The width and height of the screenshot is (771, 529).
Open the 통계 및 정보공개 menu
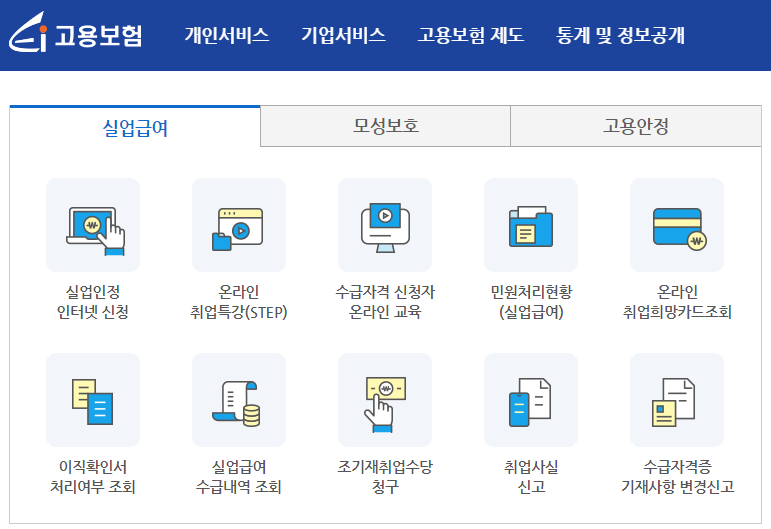click(620, 35)
